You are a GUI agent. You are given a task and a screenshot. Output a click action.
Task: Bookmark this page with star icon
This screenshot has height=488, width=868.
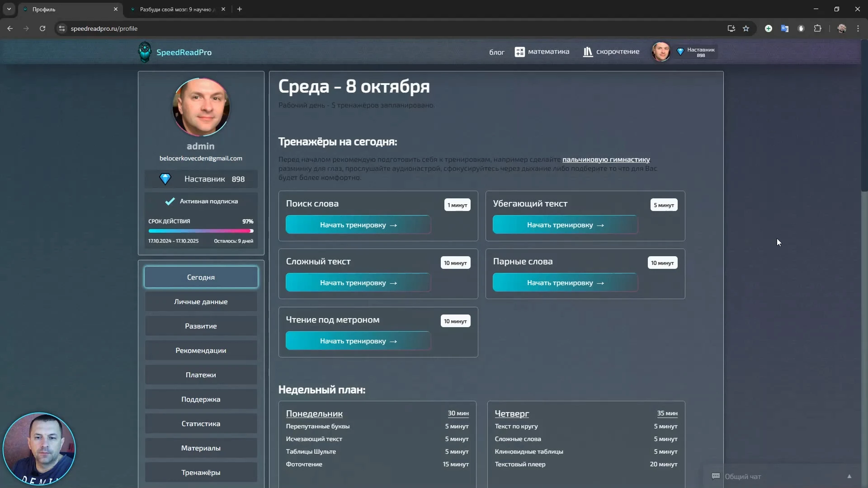coord(746,28)
